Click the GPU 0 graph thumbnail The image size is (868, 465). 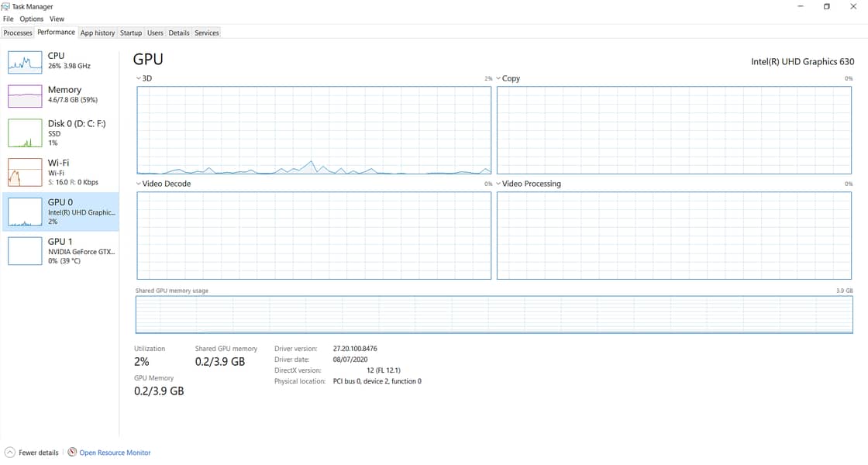tap(25, 212)
